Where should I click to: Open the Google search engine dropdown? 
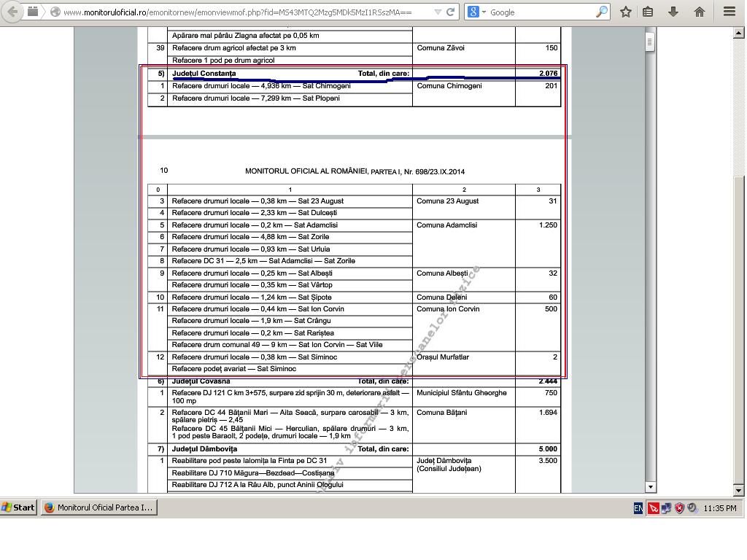pyautogui.click(x=474, y=12)
